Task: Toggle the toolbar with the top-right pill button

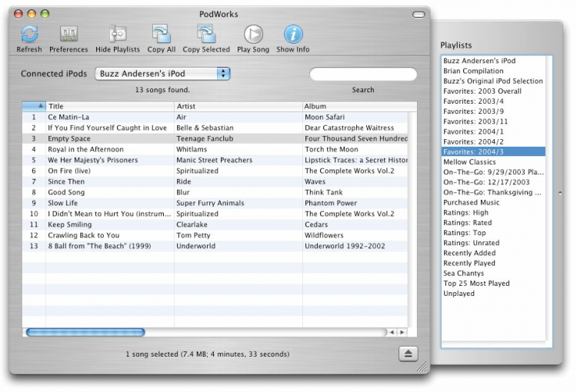Action: (x=419, y=14)
